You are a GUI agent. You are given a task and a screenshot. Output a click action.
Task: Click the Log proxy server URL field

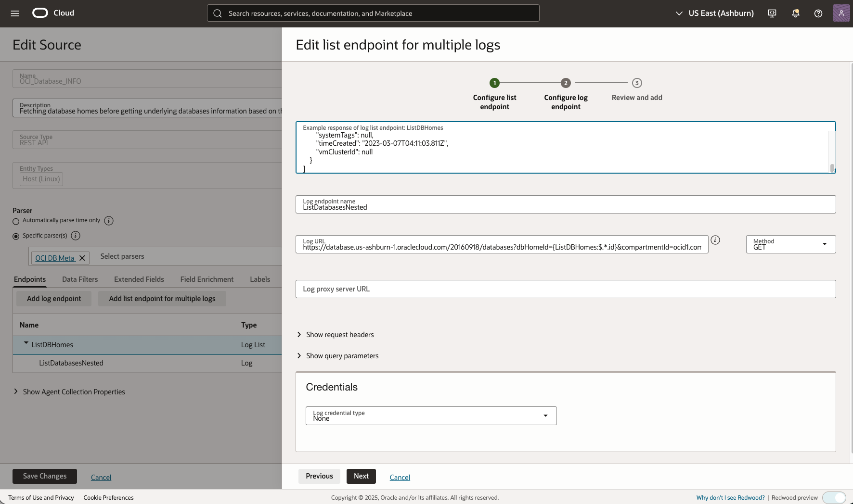pyautogui.click(x=433, y=289)
